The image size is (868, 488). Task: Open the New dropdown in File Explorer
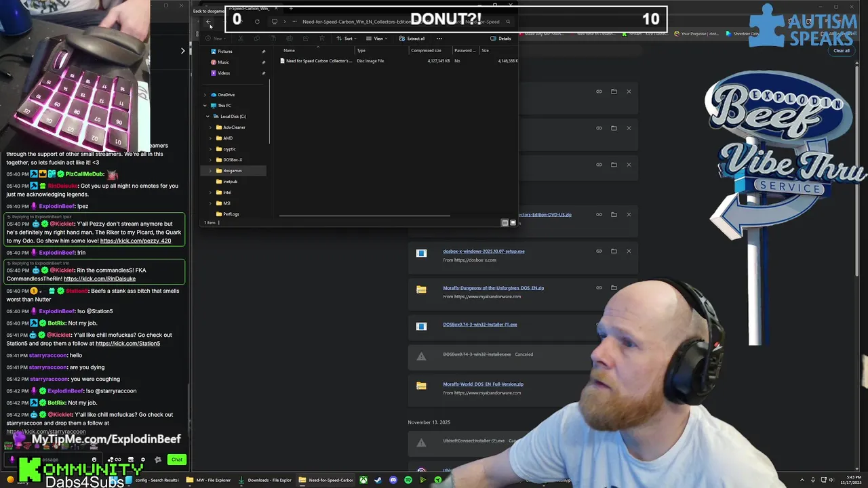(215, 39)
